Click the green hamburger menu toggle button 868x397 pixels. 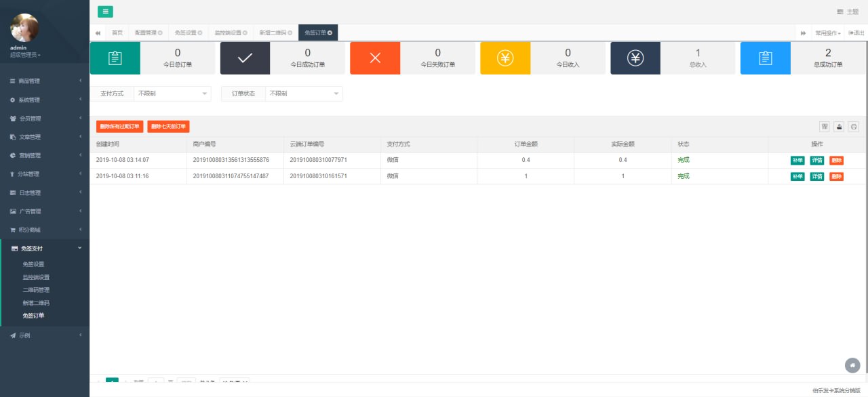click(x=105, y=12)
